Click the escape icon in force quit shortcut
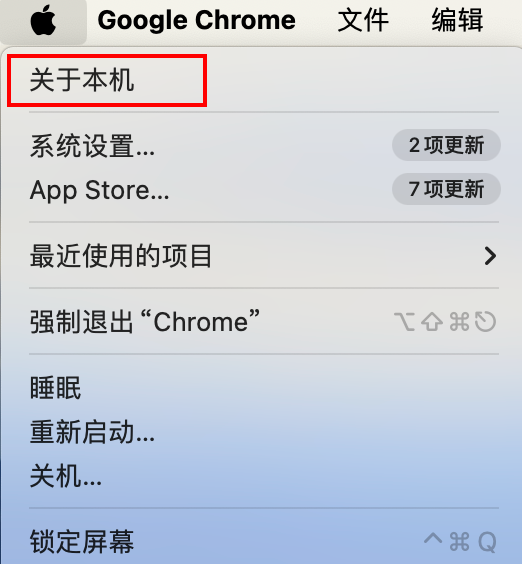The height and width of the screenshot is (564, 522). (x=486, y=322)
